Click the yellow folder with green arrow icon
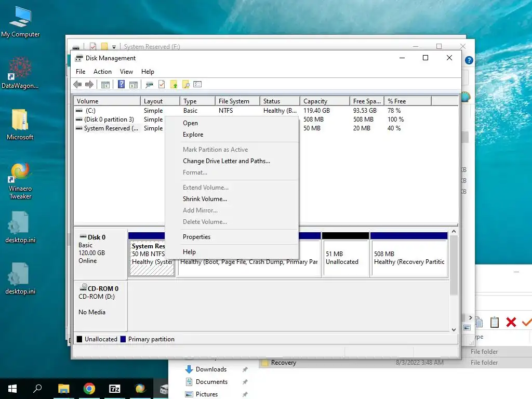532x399 pixels. point(174,85)
